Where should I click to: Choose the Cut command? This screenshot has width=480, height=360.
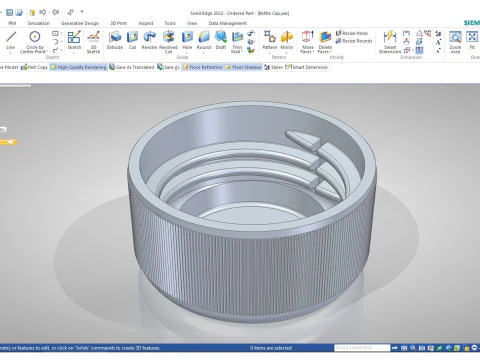132,40
